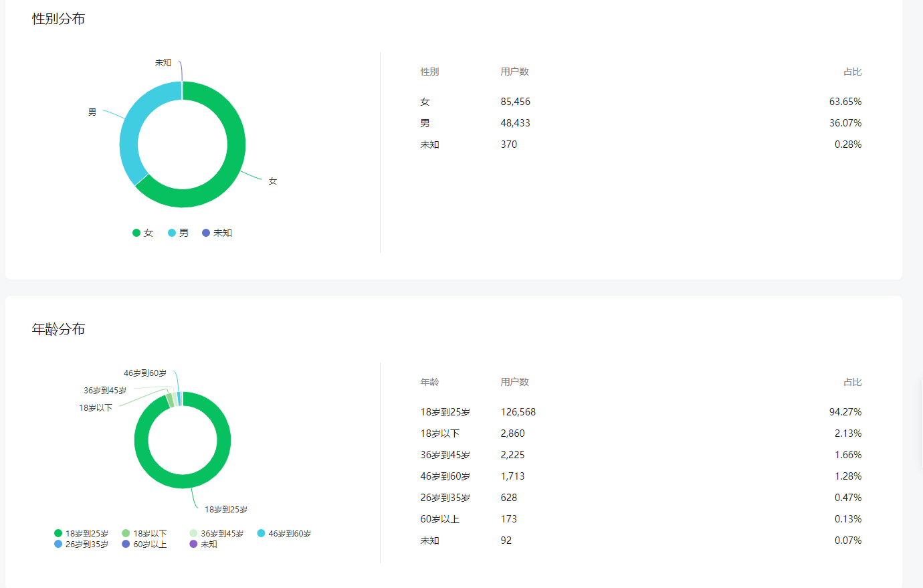
Task: Click the green 女 donut segment
Action: 235,154
